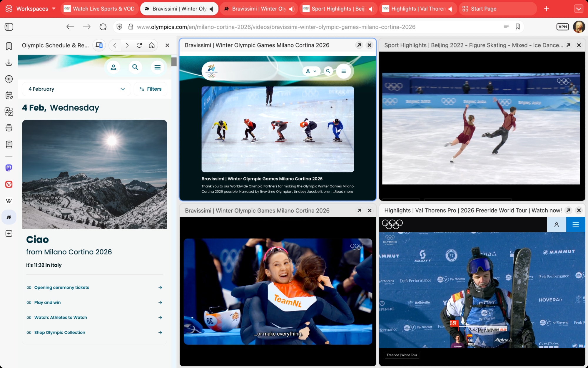Toggle the side panel visibility
This screenshot has width=588, height=368.
point(9,27)
